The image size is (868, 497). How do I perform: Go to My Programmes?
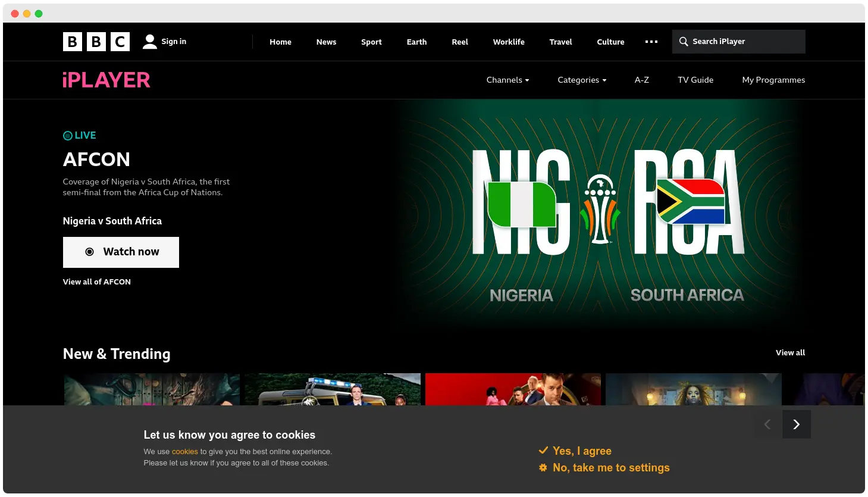point(773,80)
